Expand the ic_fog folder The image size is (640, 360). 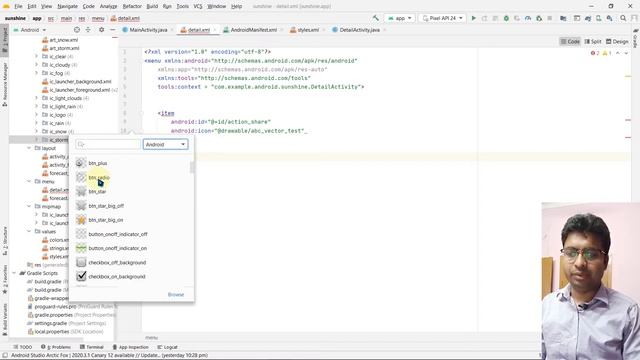36,73
